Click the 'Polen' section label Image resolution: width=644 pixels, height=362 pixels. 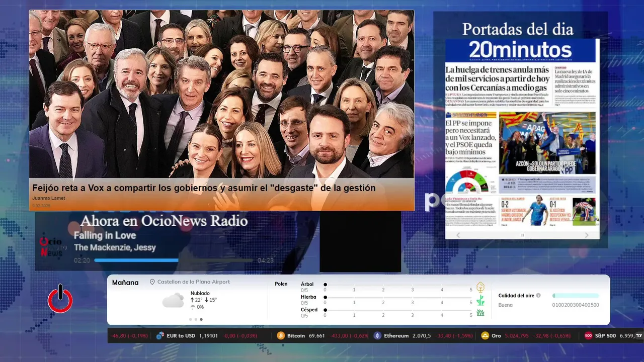tap(281, 284)
